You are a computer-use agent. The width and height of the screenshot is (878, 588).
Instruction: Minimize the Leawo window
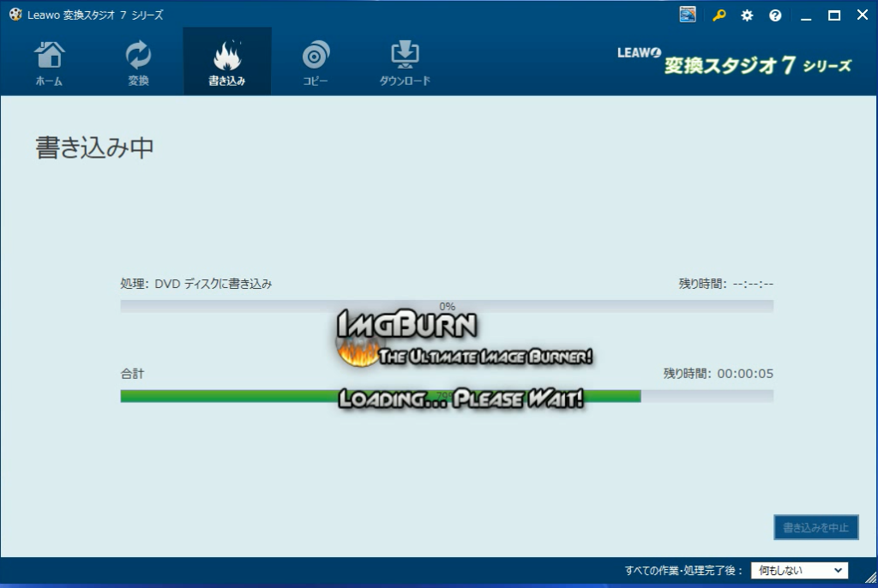click(x=805, y=15)
